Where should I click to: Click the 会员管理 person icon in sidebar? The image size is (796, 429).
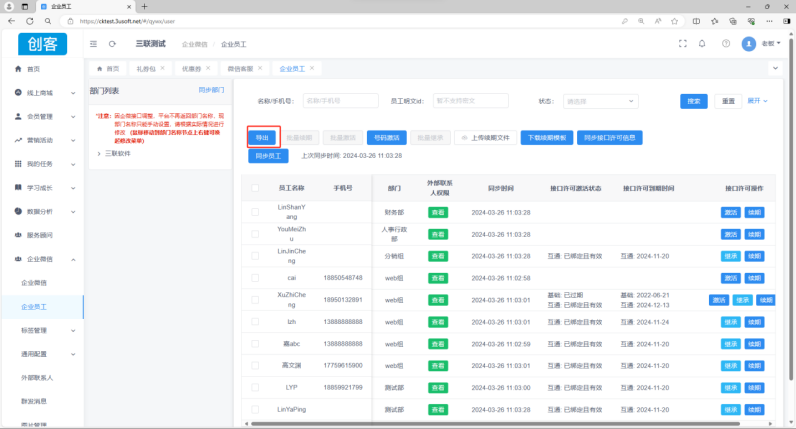[18, 116]
